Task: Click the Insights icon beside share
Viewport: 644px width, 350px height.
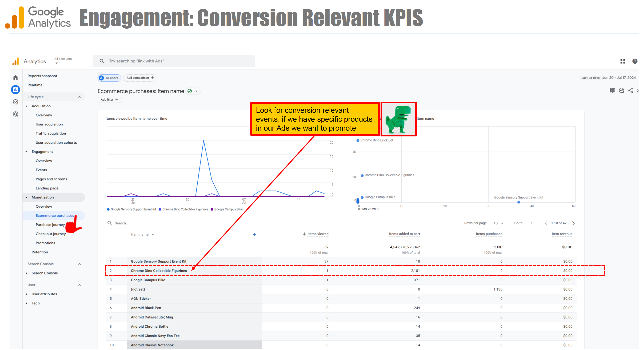Action: tap(621, 91)
